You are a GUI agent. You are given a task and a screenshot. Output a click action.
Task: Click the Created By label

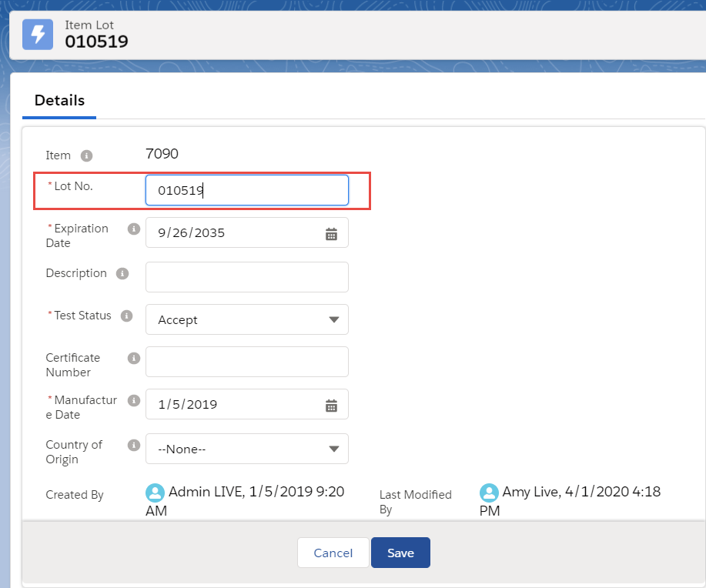click(x=75, y=495)
